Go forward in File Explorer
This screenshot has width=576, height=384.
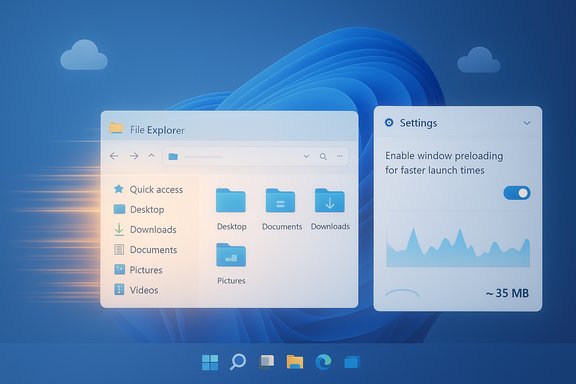pyautogui.click(x=134, y=156)
